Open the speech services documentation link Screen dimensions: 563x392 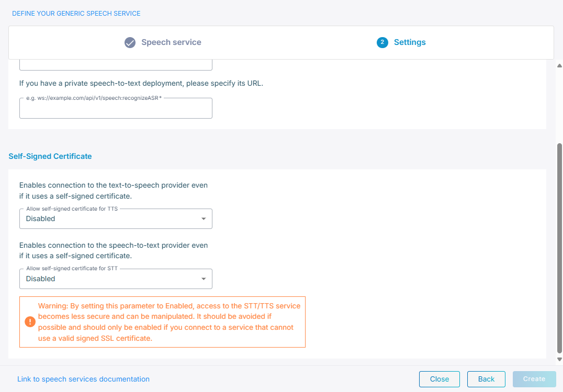click(83, 379)
